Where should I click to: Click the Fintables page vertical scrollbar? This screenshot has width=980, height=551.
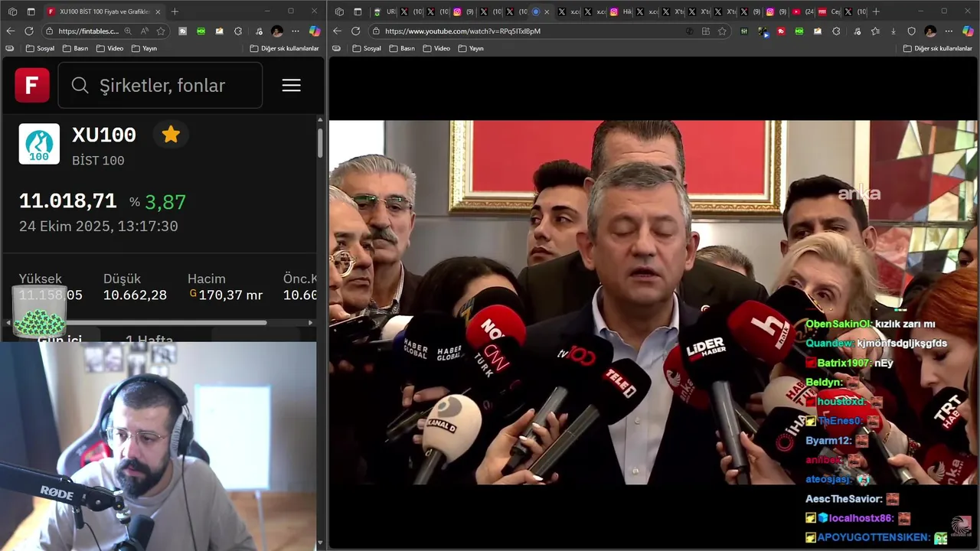[x=320, y=144]
